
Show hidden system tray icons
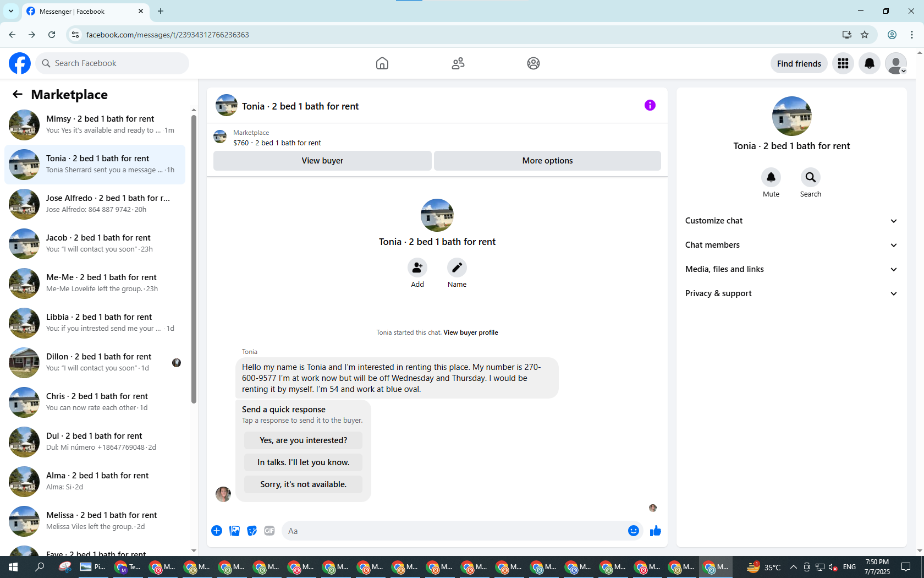coord(793,567)
